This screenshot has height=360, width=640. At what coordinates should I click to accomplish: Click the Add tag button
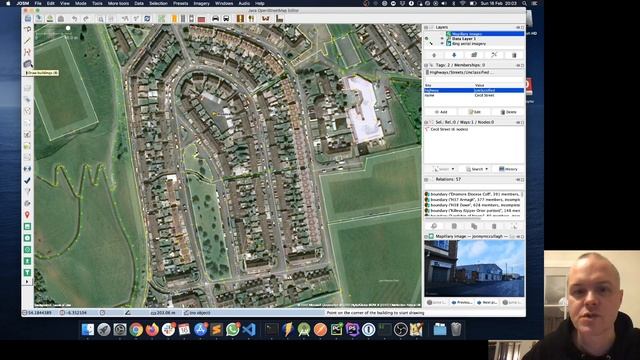tap(441, 112)
